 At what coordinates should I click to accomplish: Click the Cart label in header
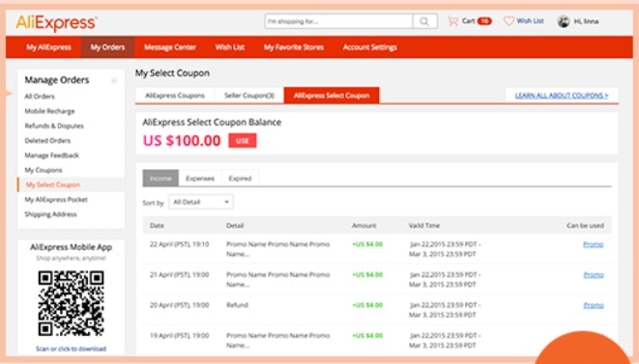point(468,21)
